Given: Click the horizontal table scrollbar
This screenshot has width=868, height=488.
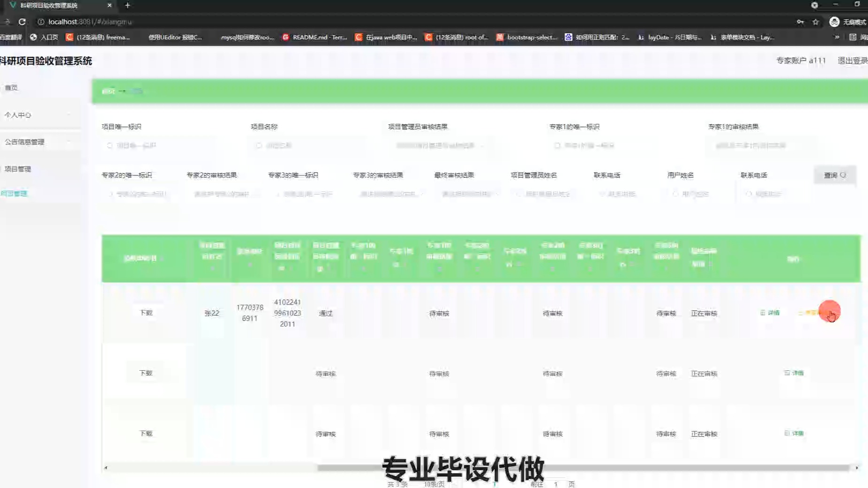Looking at the screenshot, I should tap(583, 468).
